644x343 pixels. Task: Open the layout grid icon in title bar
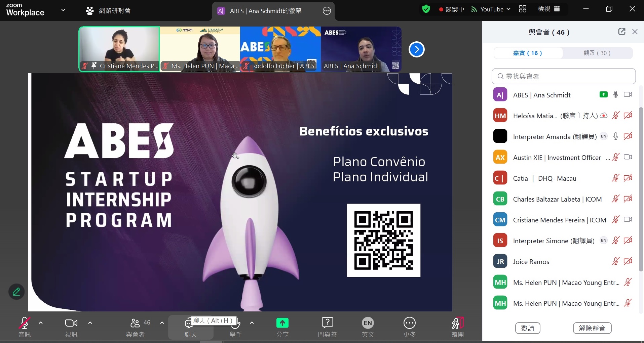coord(523,9)
